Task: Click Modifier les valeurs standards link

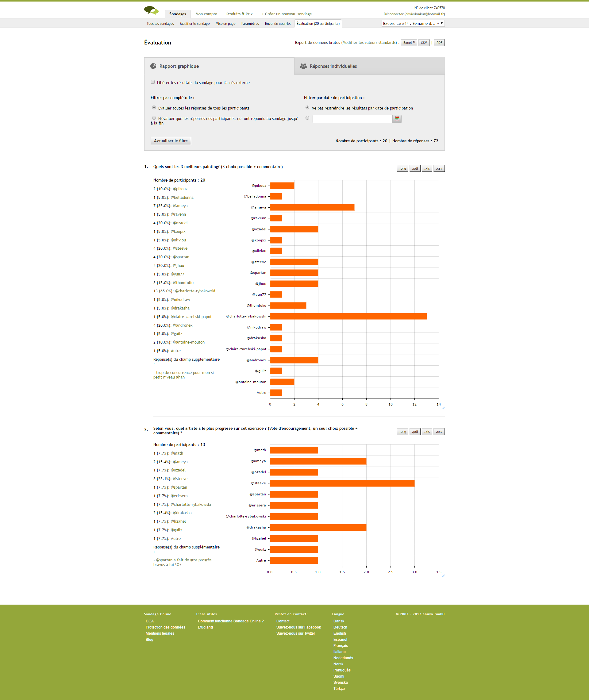Action: pos(369,43)
